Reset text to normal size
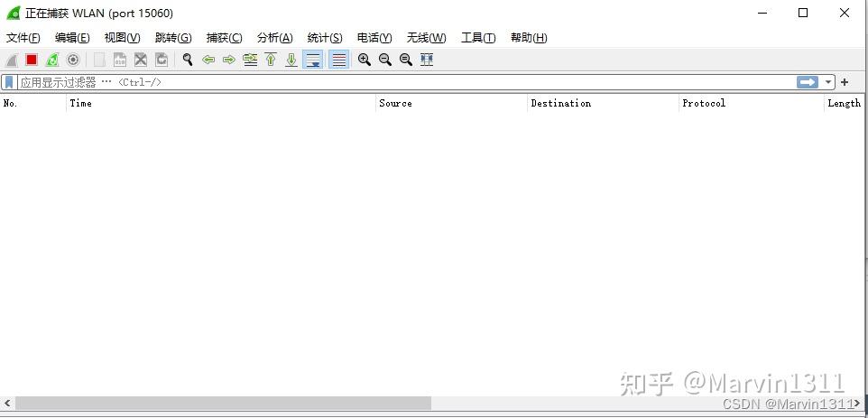Screen dimensions: 868x418 (x=406, y=60)
